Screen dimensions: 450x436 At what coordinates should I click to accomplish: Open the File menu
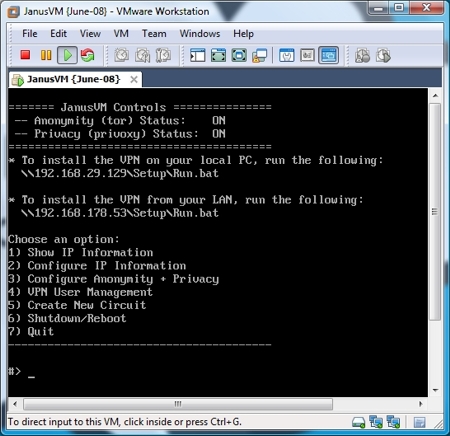[x=30, y=34]
